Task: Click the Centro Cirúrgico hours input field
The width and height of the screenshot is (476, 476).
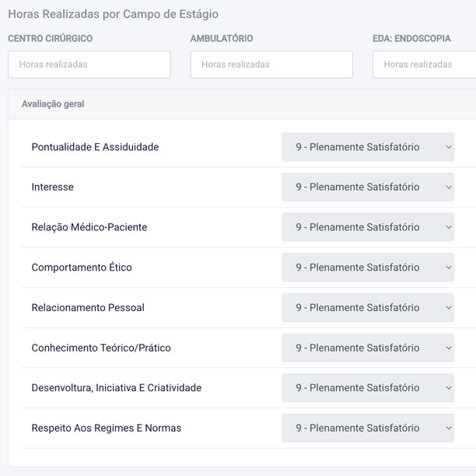Action: point(89,65)
